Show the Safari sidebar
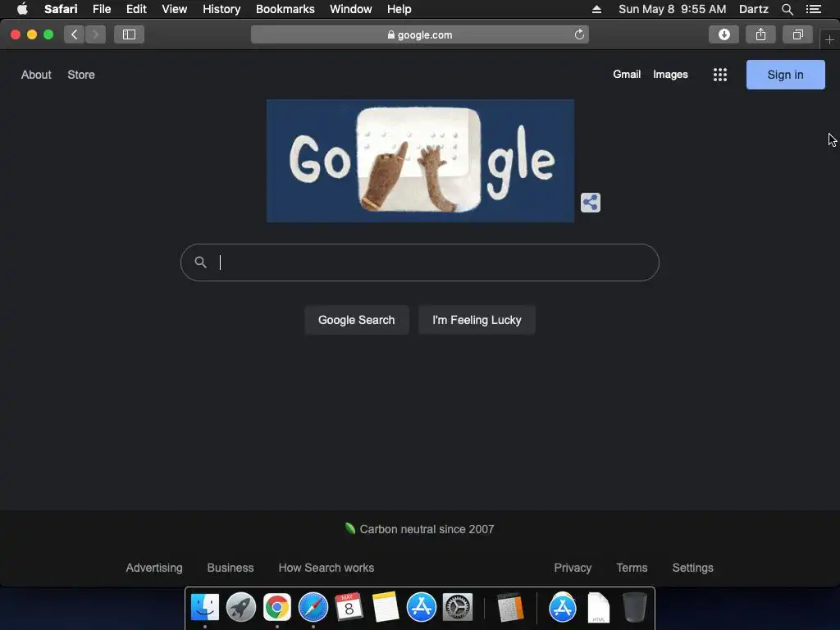840x630 pixels. click(x=129, y=34)
